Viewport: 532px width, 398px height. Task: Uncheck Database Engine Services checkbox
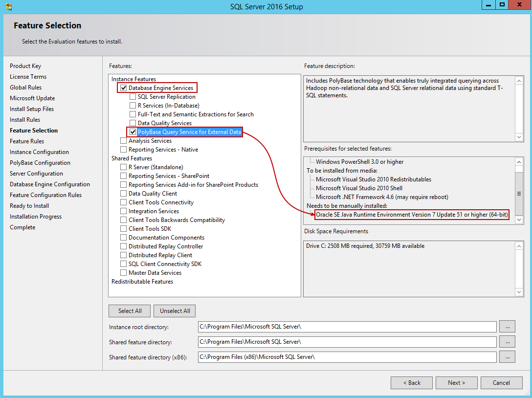(124, 88)
